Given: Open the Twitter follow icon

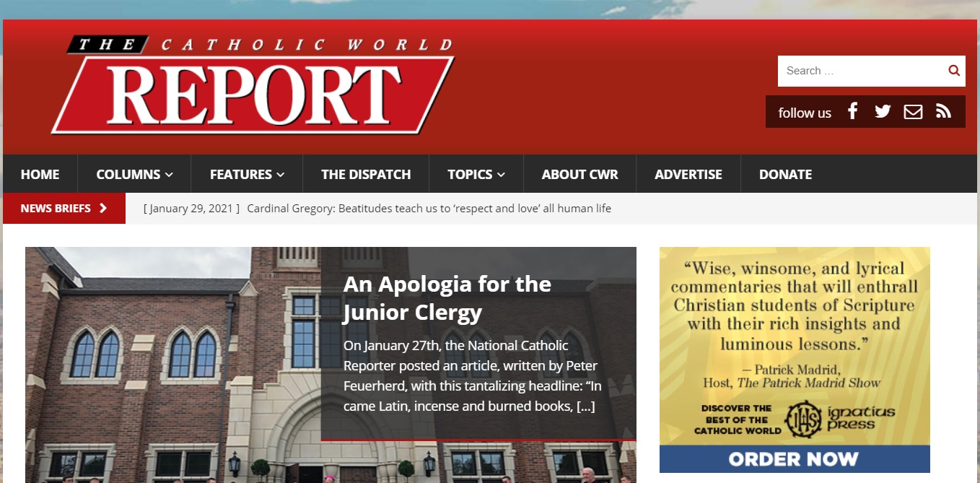Looking at the screenshot, I should coord(883,111).
